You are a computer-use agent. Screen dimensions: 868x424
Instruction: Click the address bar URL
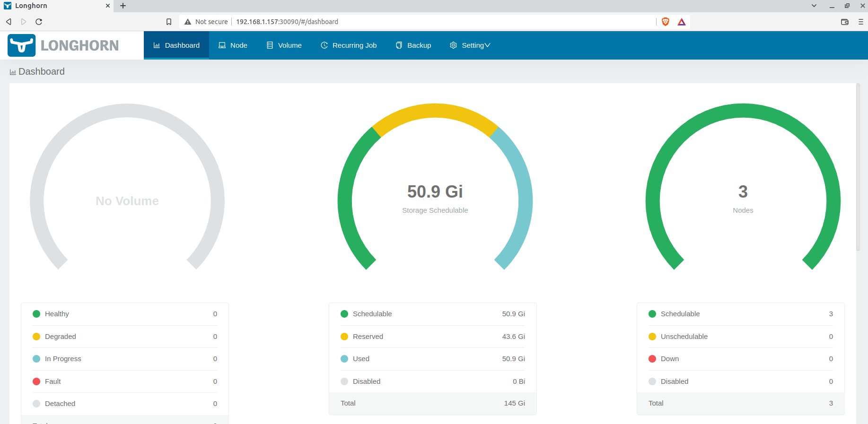click(287, 22)
